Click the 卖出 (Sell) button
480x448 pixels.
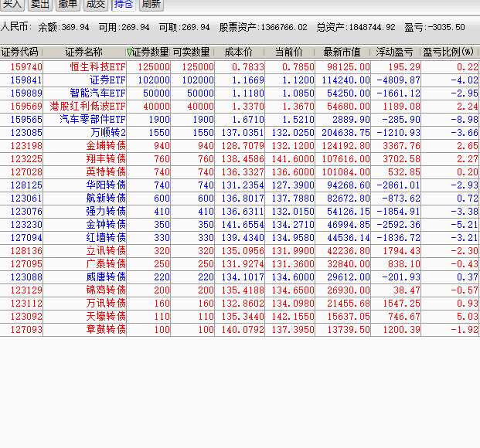click(40, 4)
